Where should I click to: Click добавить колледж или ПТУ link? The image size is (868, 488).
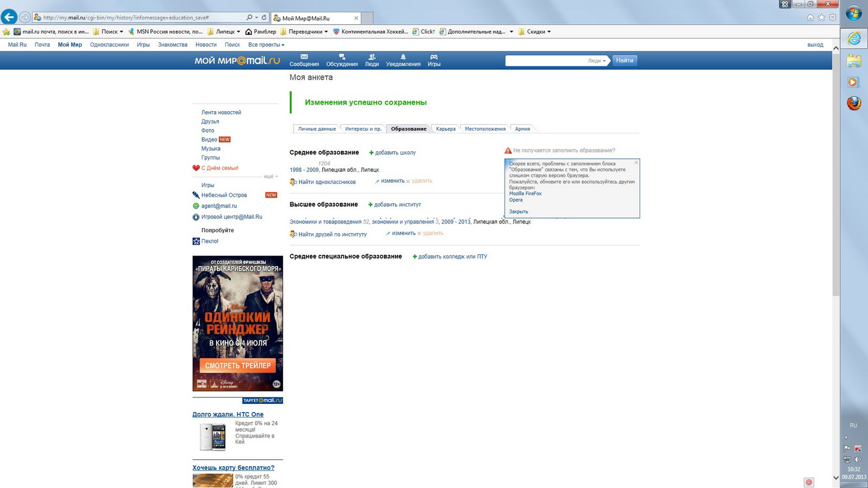click(x=452, y=257)
